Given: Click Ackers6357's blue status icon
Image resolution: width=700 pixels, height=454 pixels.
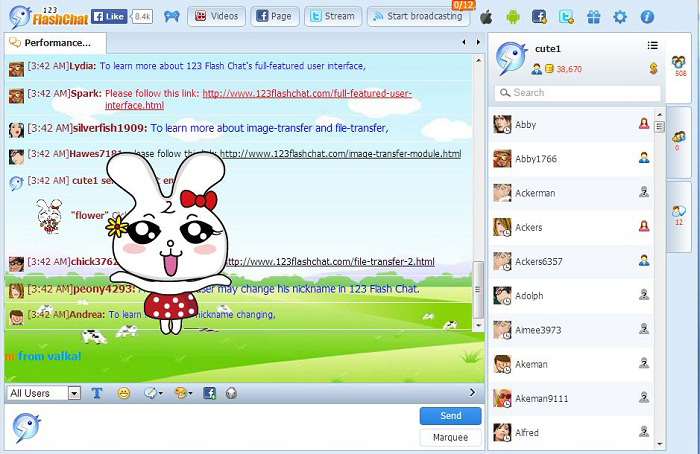Looking at the screenshot, I should pyautogui.click(x=644, y=260).
